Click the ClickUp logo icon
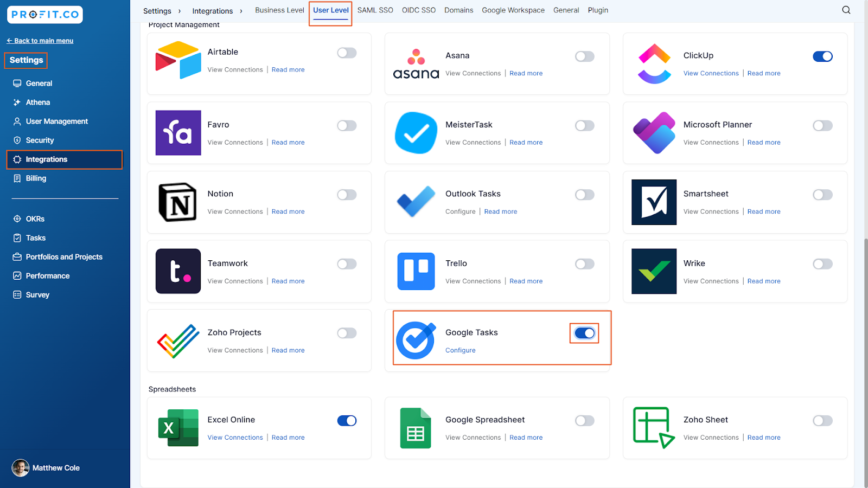Screen dimensions: 868x488 654,64
